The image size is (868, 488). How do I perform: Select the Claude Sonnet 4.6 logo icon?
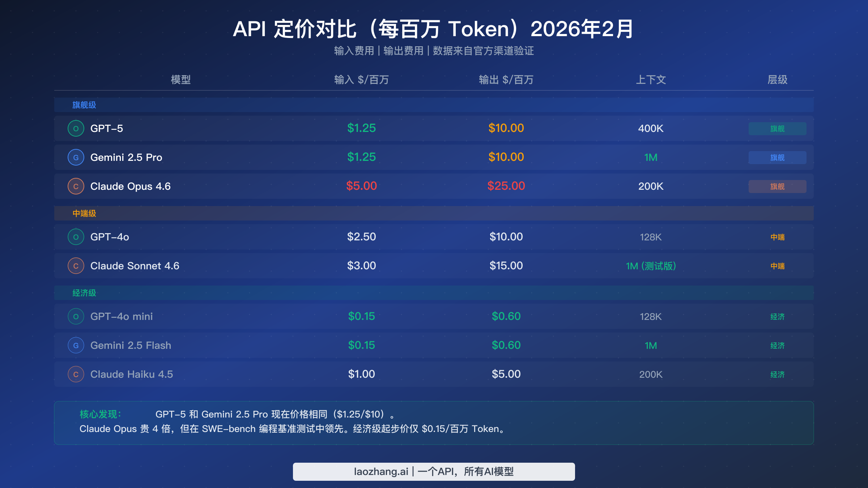[x=76, y=266]
